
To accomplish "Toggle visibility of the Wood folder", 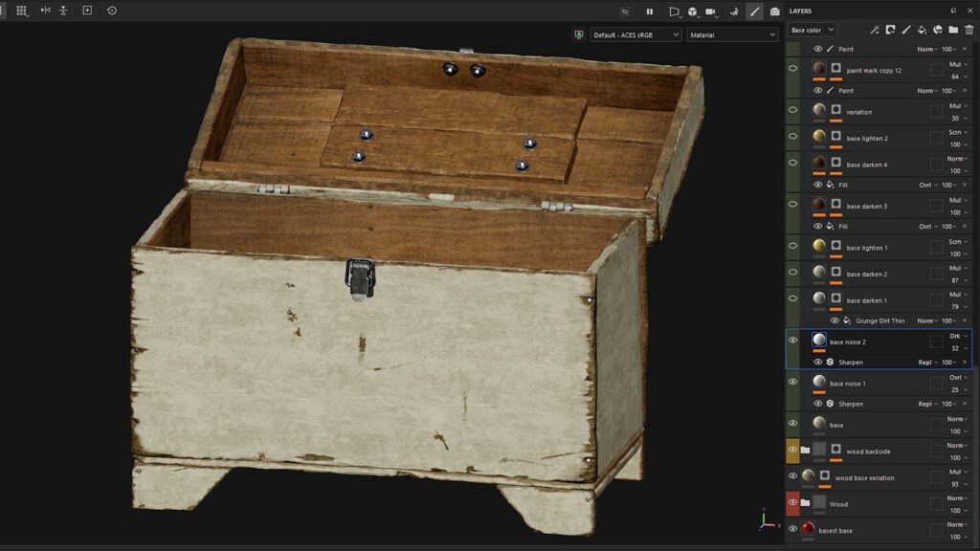I will [x=791, y=504].
